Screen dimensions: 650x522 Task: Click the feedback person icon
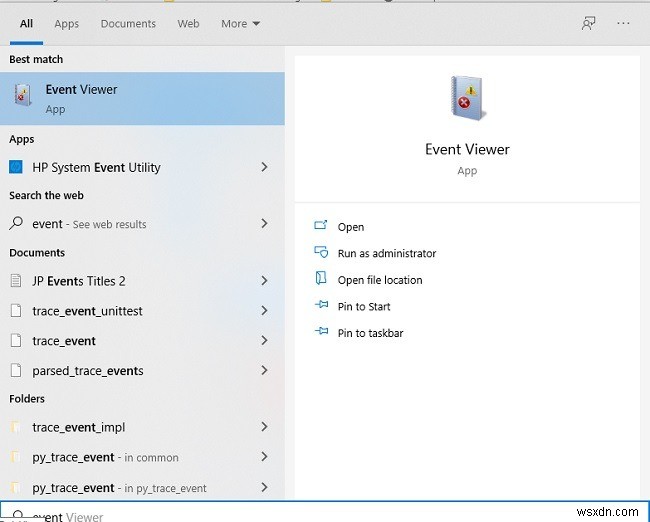pos(588,24)
